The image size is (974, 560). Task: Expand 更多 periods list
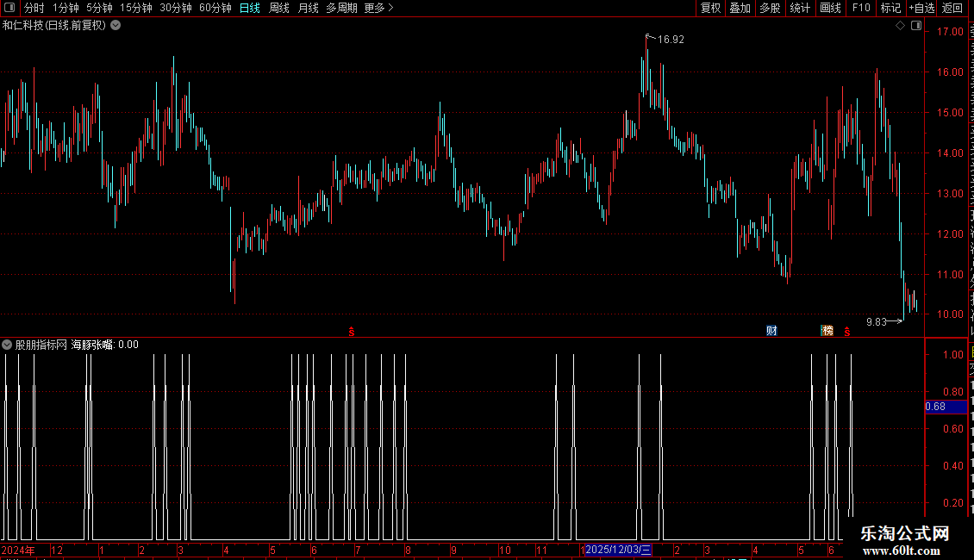click(379, 8)
